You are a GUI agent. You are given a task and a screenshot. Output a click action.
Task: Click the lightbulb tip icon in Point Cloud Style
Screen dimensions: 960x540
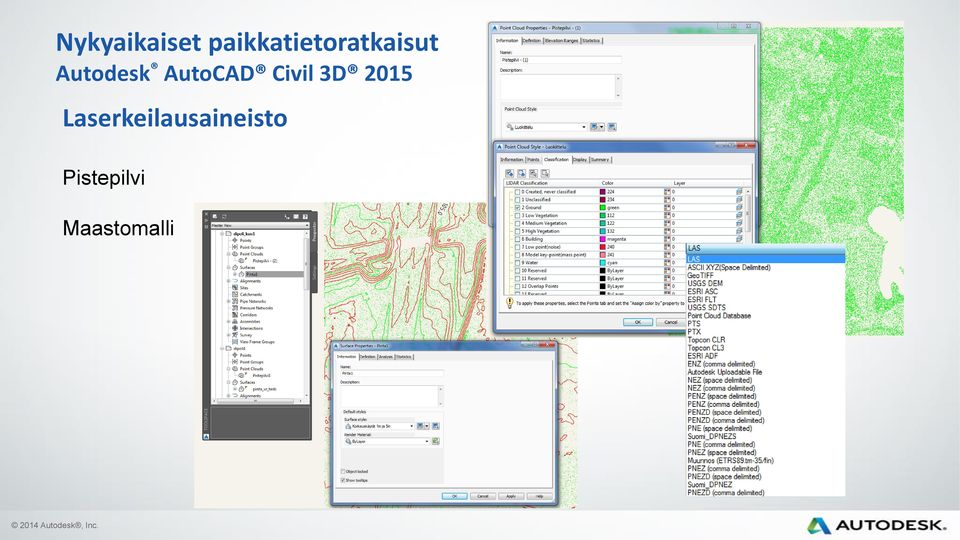(x=509, y=302)
